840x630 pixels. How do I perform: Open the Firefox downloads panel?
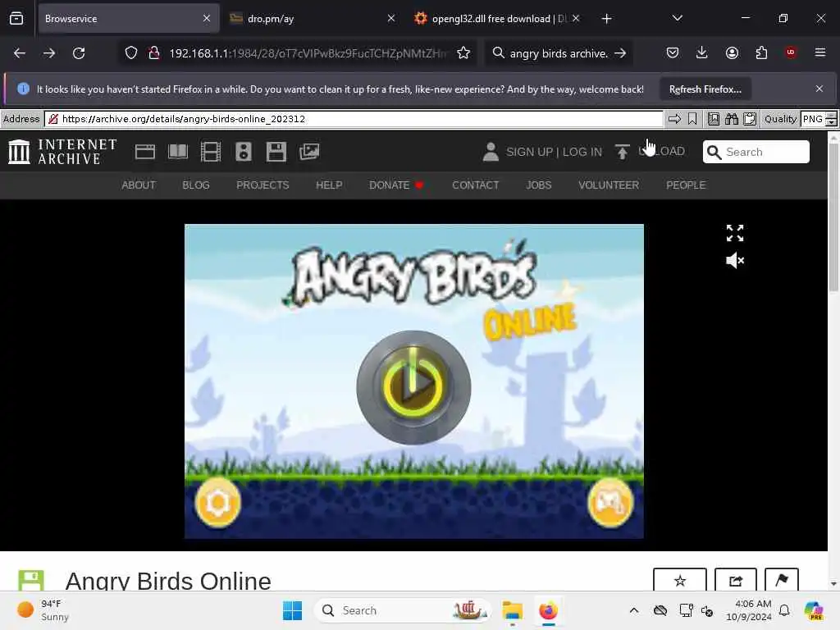(702, 52)
